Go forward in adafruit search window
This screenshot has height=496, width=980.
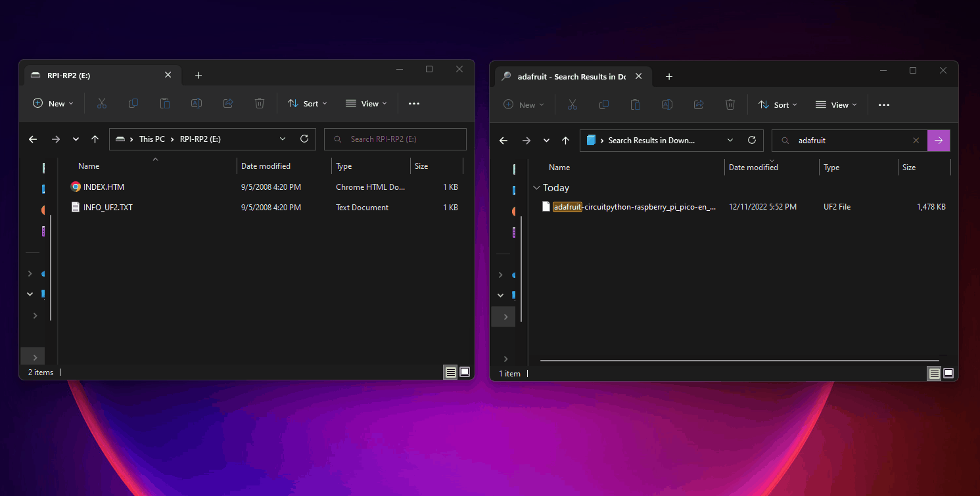tap(526, 141)
